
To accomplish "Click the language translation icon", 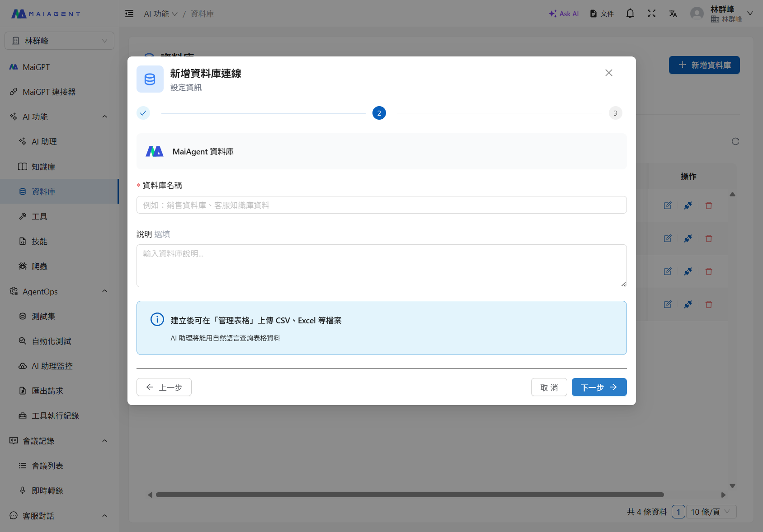I will [x=673, y=14].
